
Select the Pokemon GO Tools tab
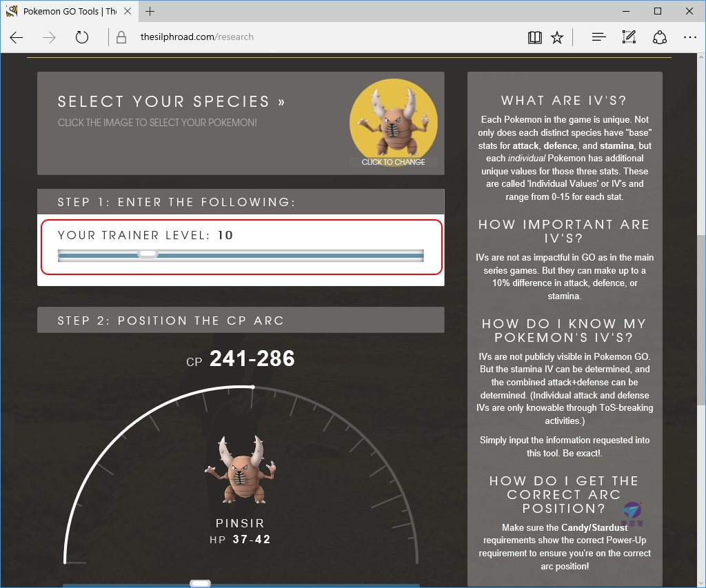68,11
